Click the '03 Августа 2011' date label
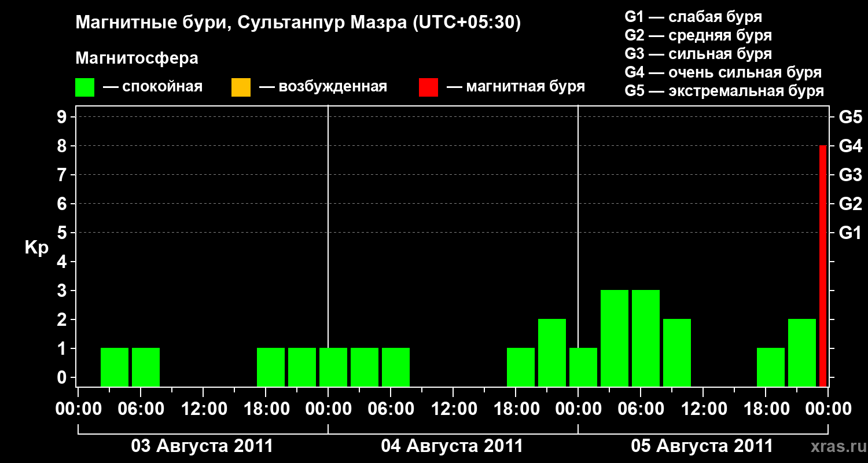 tap(202, 446)
